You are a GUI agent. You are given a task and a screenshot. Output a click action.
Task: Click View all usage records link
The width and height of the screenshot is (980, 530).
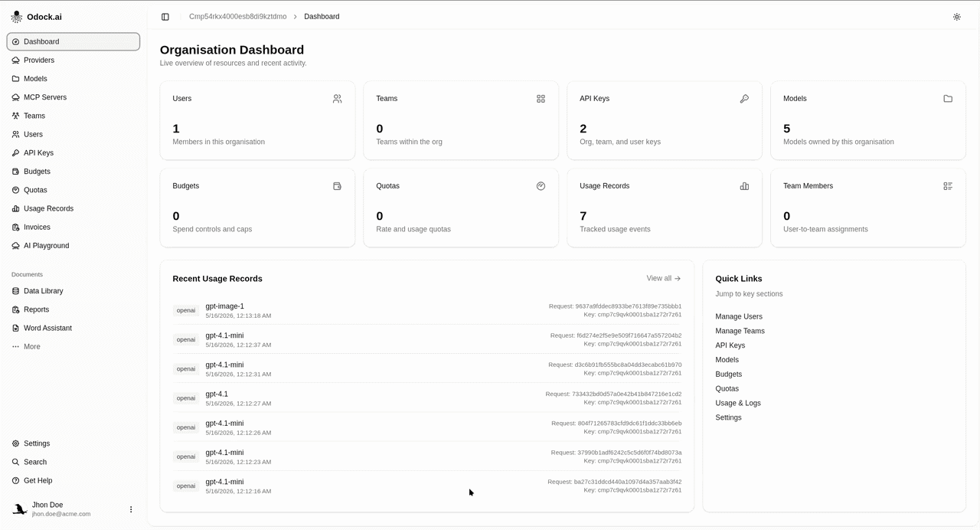click(664, 279)
